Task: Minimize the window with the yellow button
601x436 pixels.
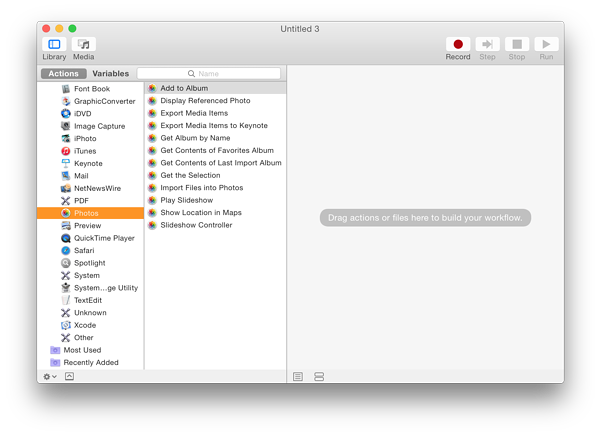Action: [59, 29]
